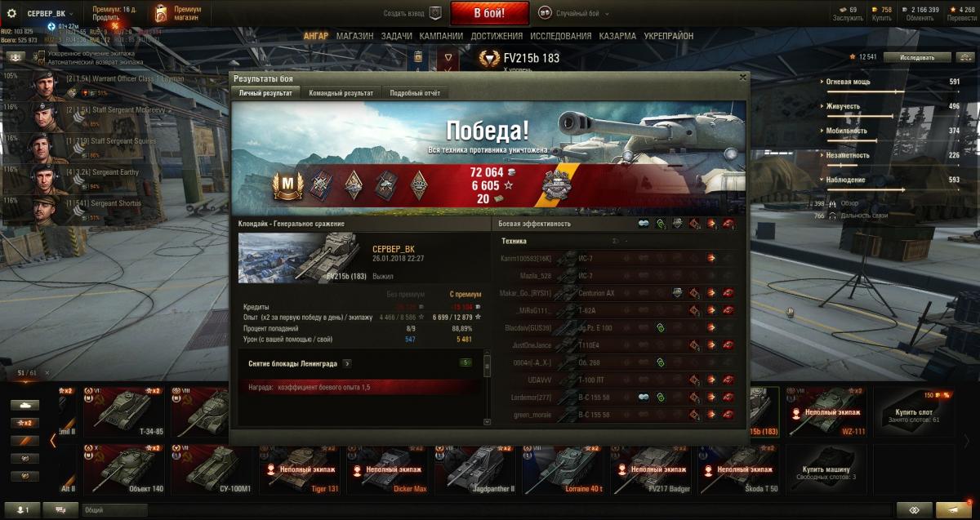Click the spotted enemies icon in Боевая эффективность header
Viewport: 980px width, 520px height.
click(644, 224)
